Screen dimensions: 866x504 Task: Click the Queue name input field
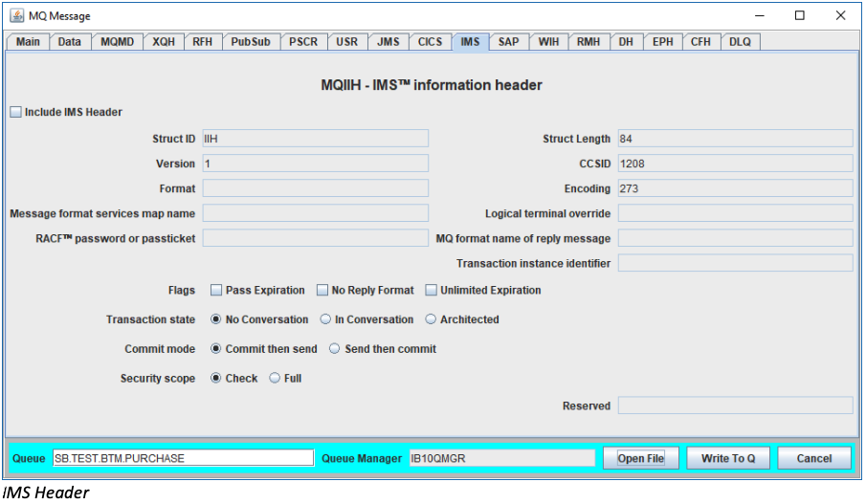pyautogui.click(x=184, y=458)
